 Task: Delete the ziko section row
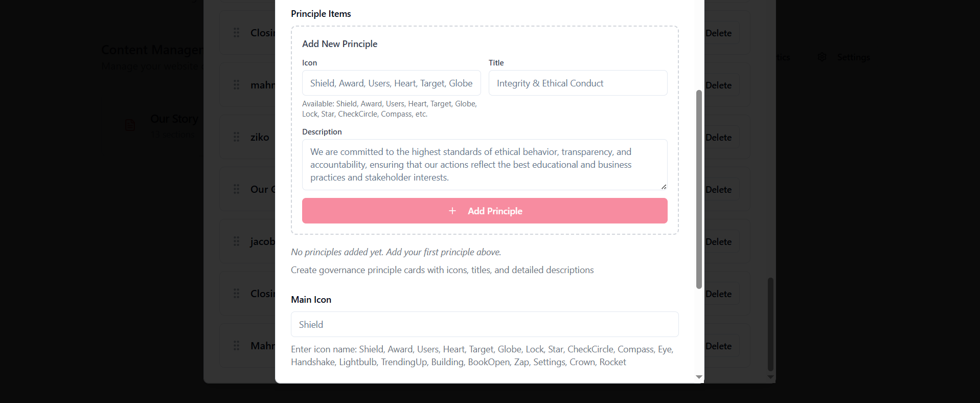tap(718, 137)
